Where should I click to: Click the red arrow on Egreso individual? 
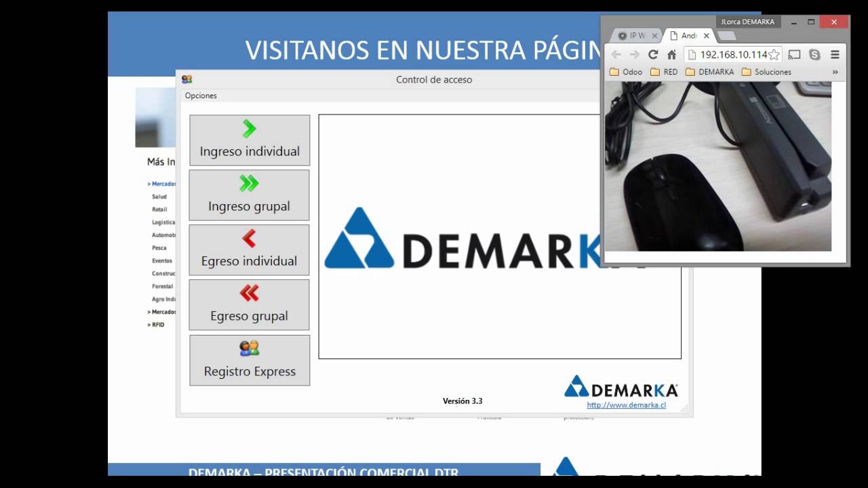click(249, 238)
